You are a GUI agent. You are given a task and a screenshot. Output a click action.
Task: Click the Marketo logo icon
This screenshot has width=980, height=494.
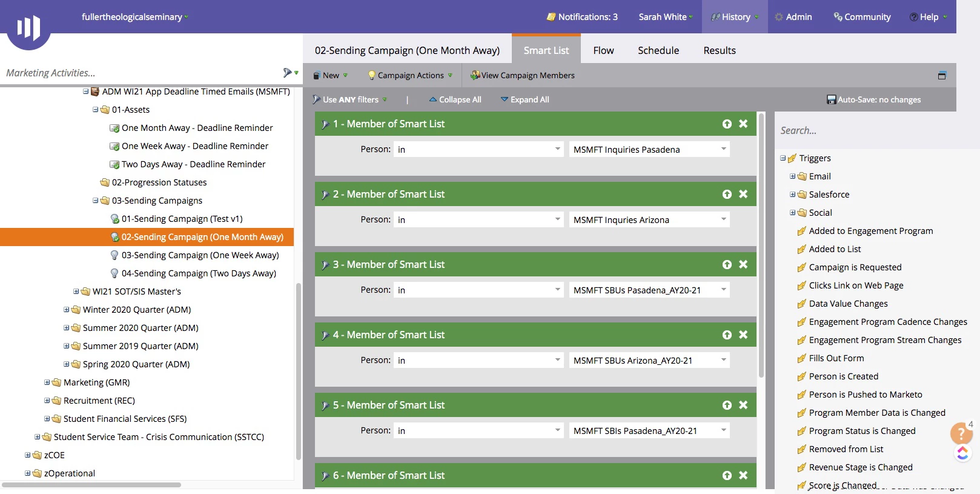[28, 27]
